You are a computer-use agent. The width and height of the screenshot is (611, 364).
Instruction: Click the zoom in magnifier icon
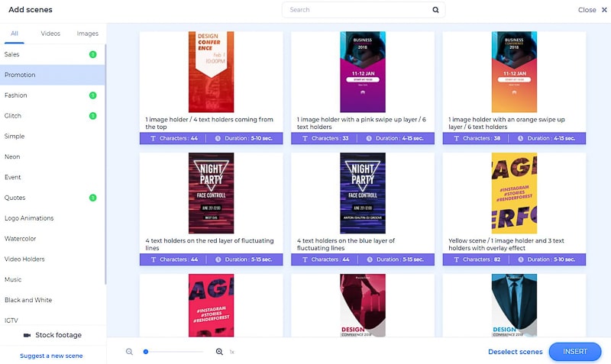pyautogui.click(x=219, y=352)
